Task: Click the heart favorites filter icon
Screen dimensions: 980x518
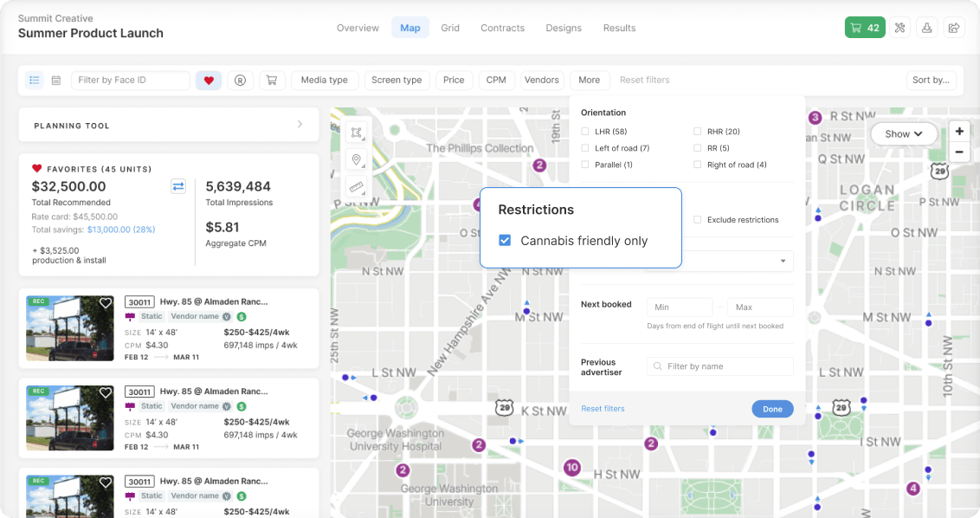Action: (x=209, y=81)
